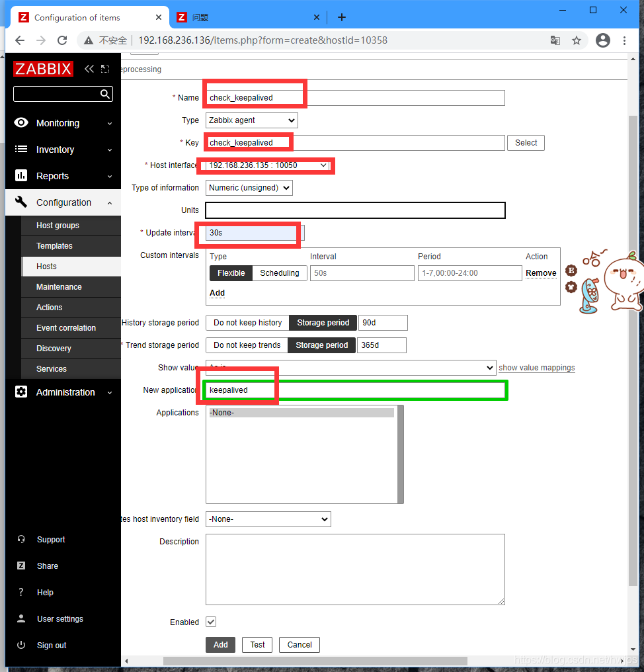Expand the Reports menu section

pyautogui.click(x=63, y=176)
